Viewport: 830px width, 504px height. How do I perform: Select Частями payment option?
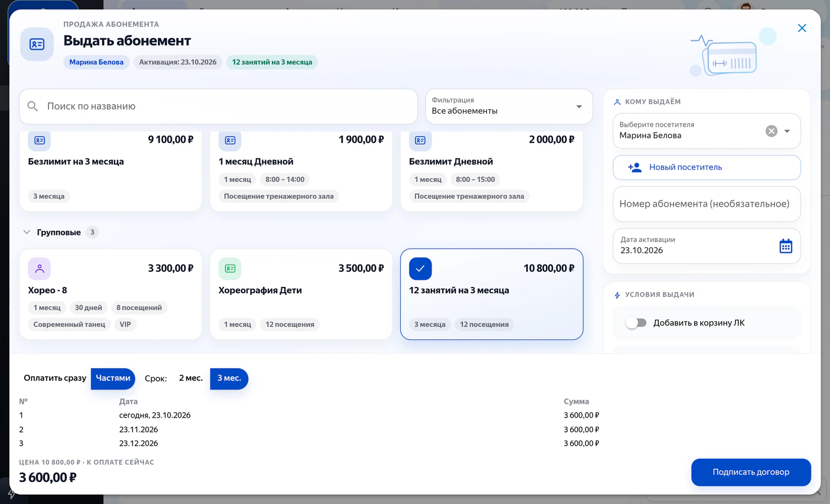[113, 378]
